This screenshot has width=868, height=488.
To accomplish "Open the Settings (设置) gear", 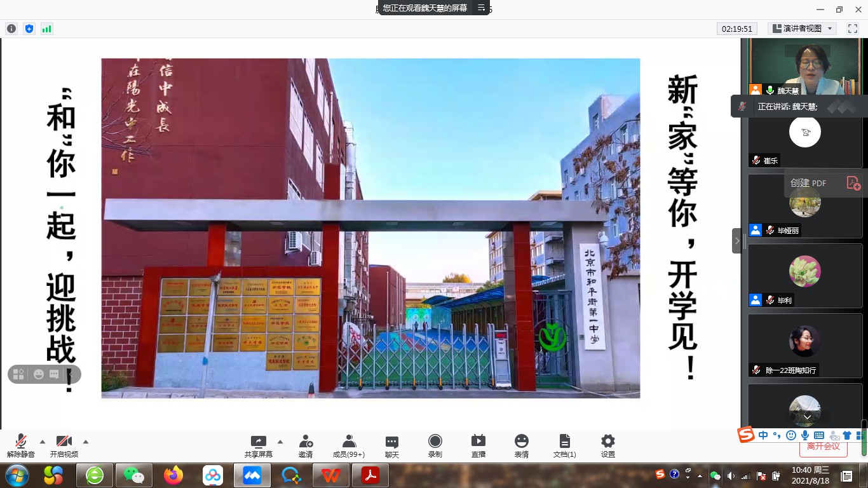I will (608, 446).
